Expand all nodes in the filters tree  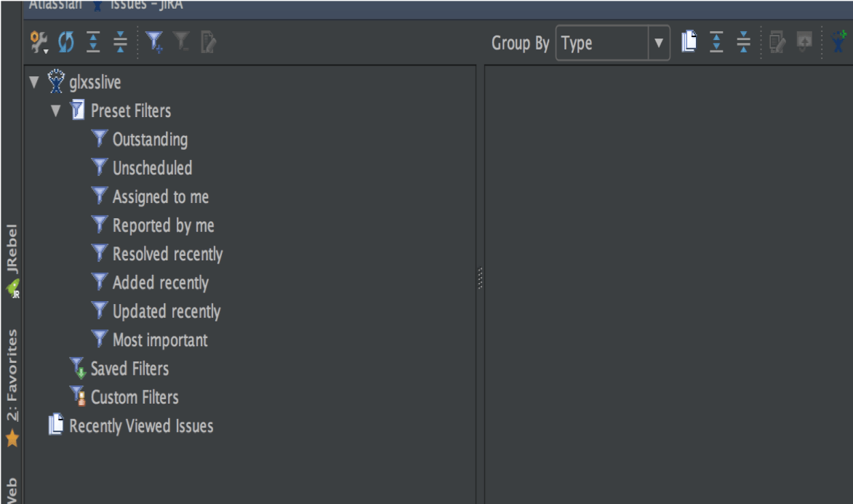coord(94,43)
